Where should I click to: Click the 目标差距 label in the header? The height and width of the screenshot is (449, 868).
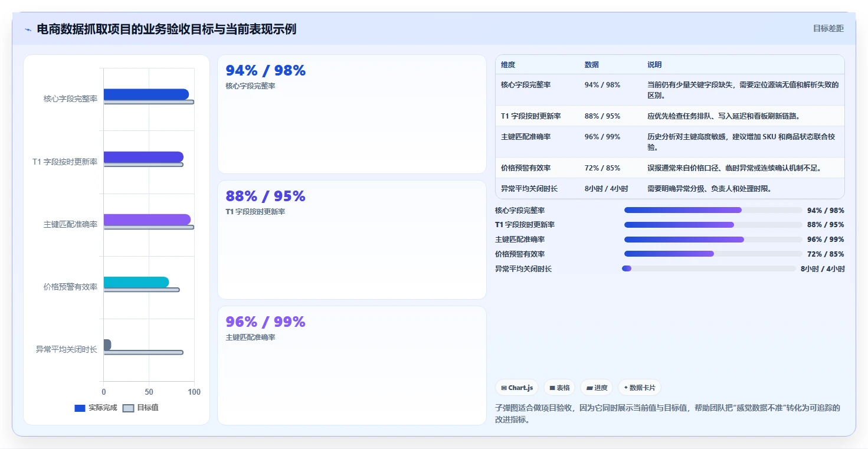(x=828, y=28)
